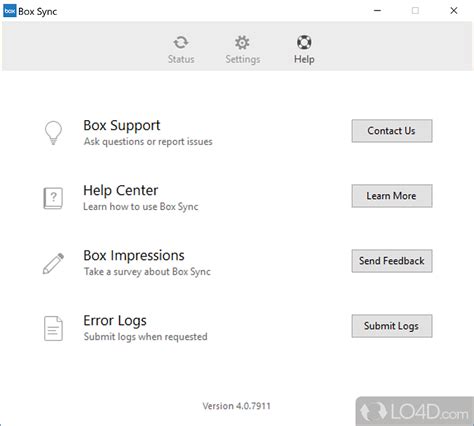474x426 pixels.
Task: Select the Help lifebuoy icon
Action: pyautogui.click(x=304, y=42)
